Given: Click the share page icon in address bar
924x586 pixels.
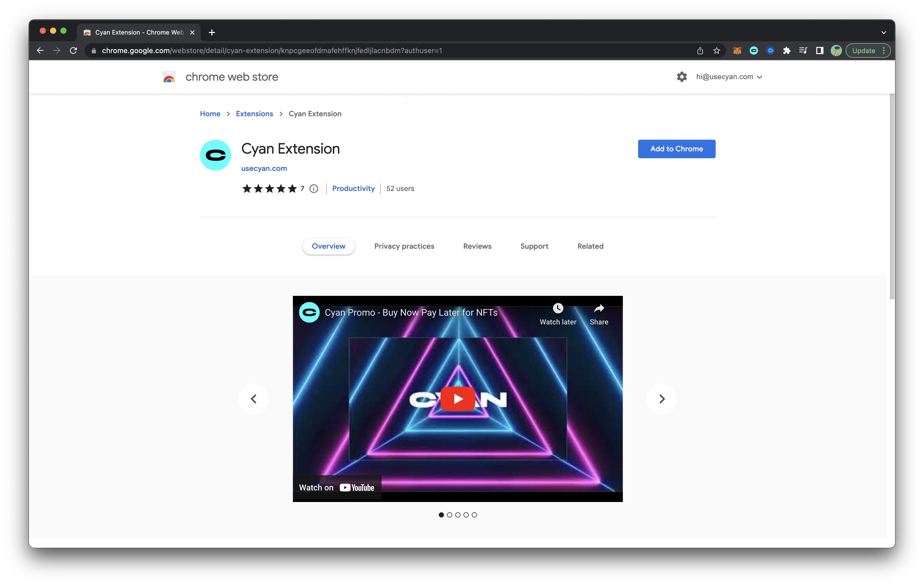Looking at the screenshot, I should pyautogui.click(x=700, y=51).
